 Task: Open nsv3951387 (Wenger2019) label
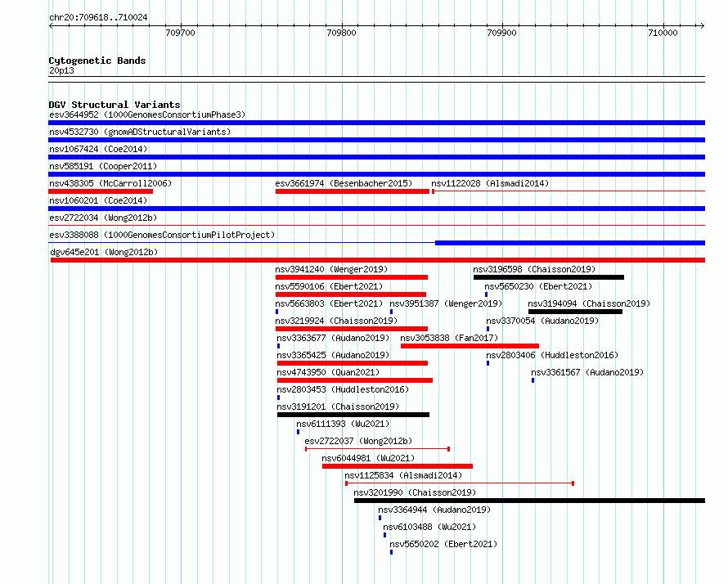click(x=446, y=303)
